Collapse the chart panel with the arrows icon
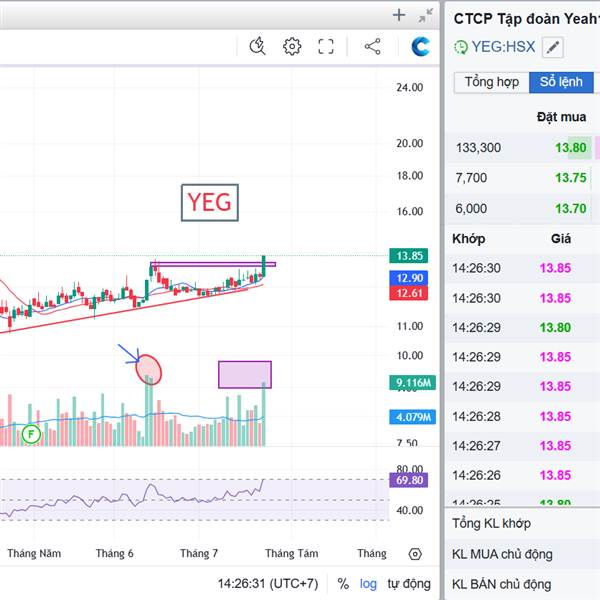 point(426,15)
